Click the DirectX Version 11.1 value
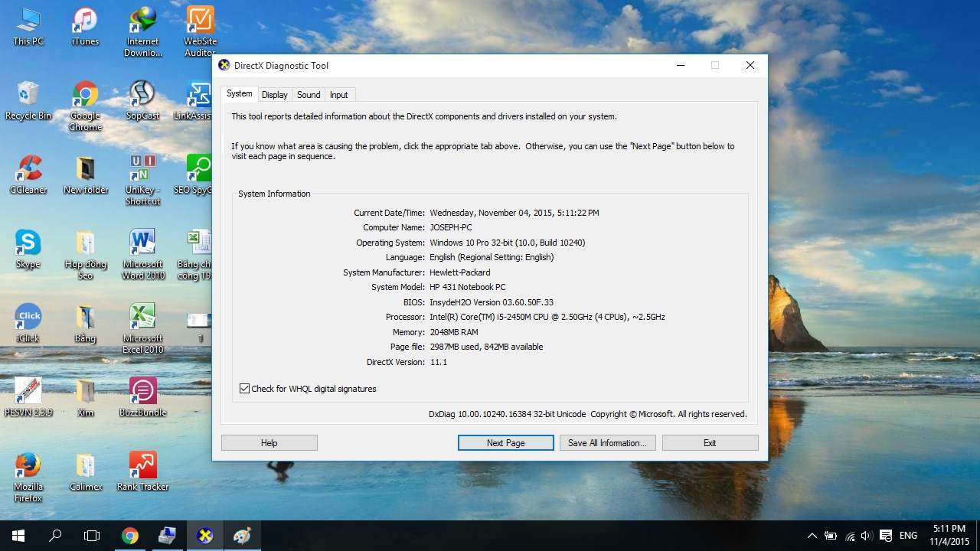 pyautogui.click(x=439, y=362)
